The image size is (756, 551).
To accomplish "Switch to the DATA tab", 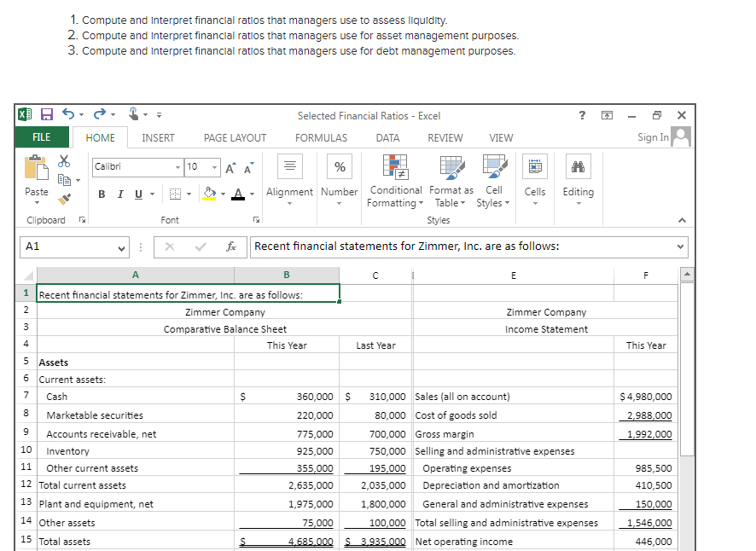I will click(387, 138).
